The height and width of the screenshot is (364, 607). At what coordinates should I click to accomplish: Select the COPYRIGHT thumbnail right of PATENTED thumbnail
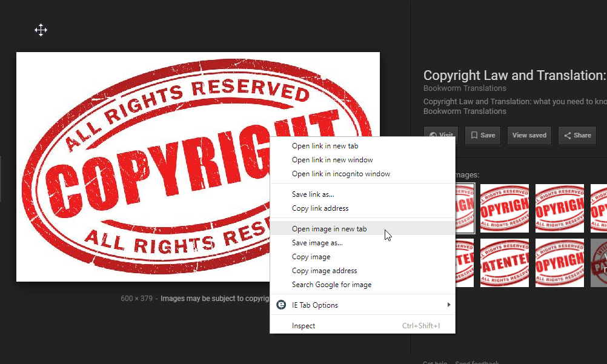(559, 263)
